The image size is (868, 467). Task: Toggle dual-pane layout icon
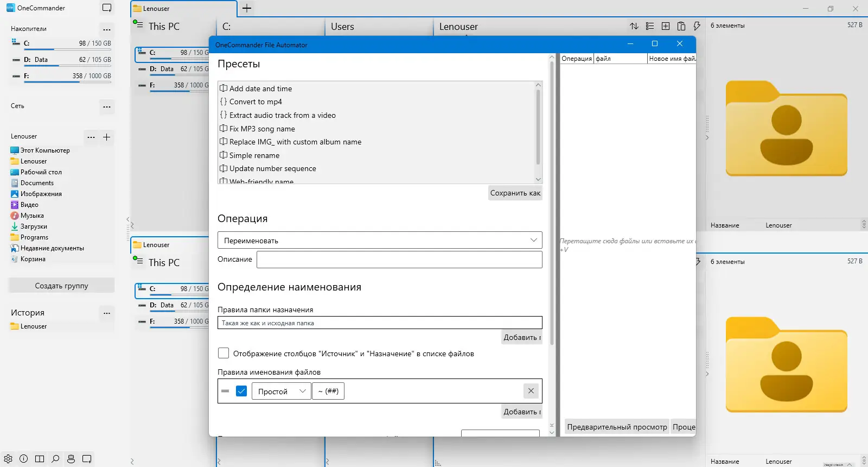[x=40, y=459]
